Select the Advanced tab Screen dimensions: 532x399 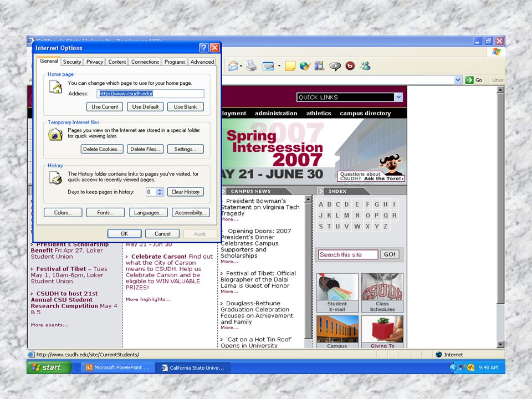pyautogui.click(x=202, y=62)
